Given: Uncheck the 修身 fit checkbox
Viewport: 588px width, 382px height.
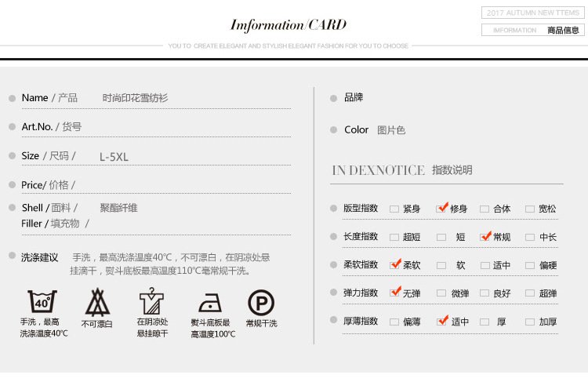Looking at the screenshot, I should point(441,209).
